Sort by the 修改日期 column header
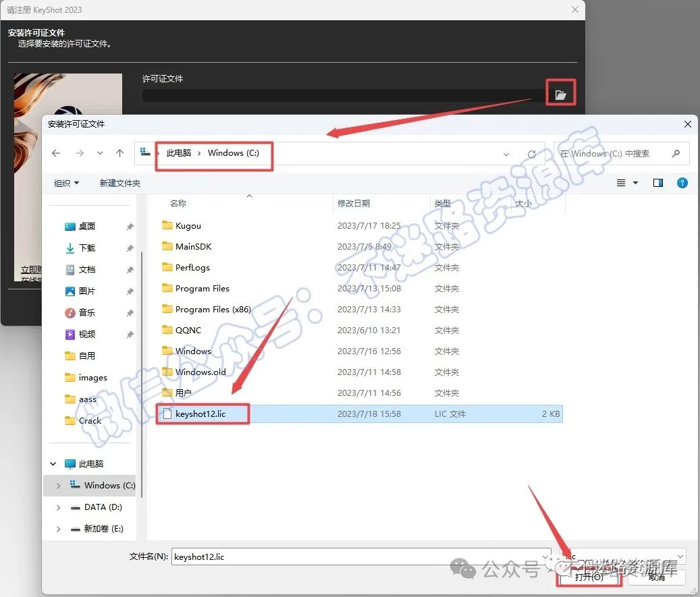The height and width of the screenshot is (597, 700). coord(354,204)
